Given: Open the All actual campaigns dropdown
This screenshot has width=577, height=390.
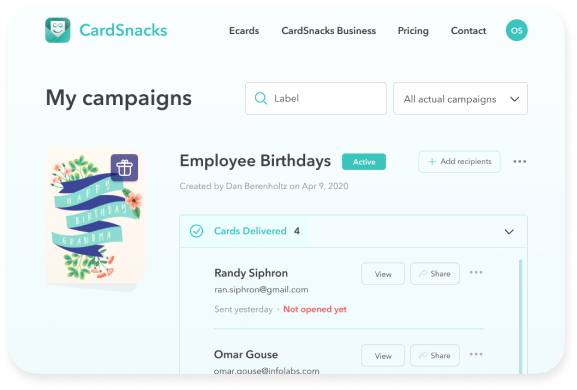Looking at the screenshot, I should 460,99.
